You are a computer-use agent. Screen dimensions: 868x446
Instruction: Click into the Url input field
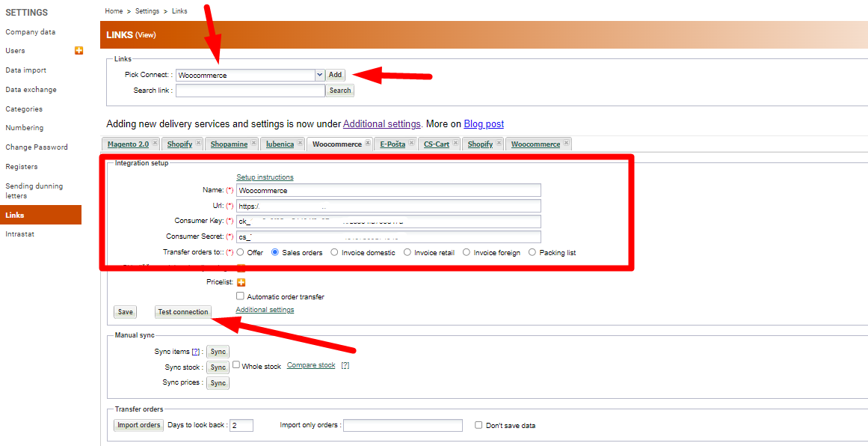click(389, 206)
